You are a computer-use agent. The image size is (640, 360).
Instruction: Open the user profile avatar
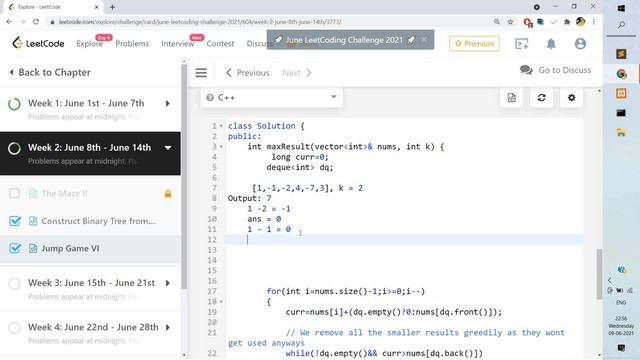[580, 44]
